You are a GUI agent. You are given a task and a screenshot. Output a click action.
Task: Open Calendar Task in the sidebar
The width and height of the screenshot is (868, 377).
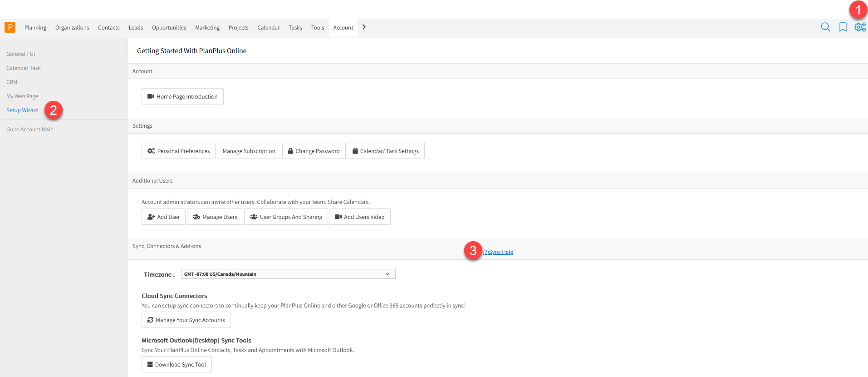point(24,68)
